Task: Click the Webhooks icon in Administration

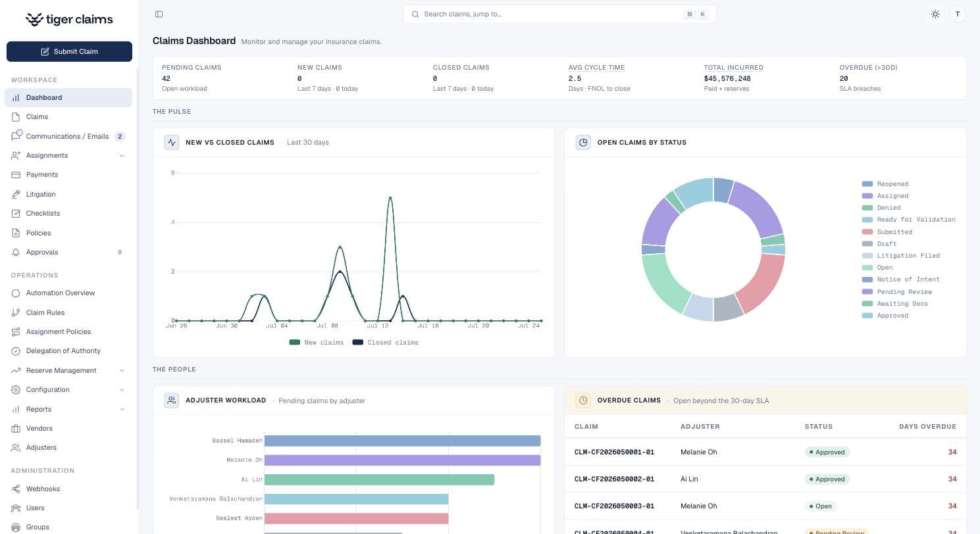Action: [x=16, y=489]
